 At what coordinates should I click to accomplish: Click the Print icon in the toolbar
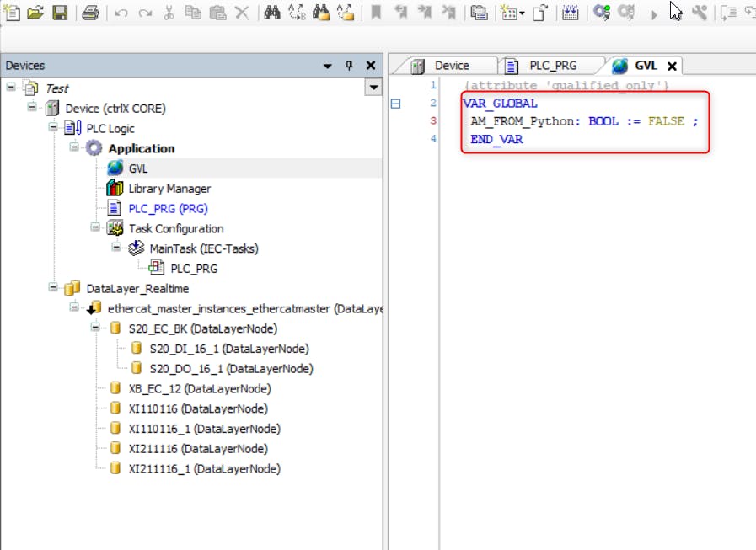pos(90,13)
